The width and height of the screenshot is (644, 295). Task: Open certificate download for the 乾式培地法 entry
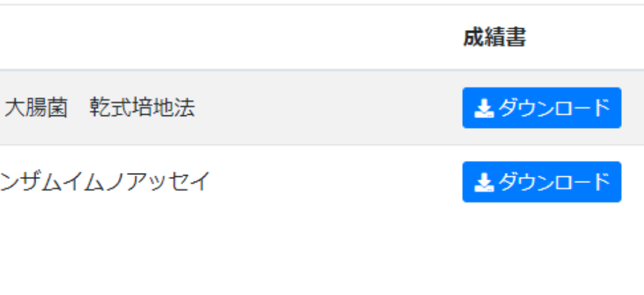click(x=542, y=108)
